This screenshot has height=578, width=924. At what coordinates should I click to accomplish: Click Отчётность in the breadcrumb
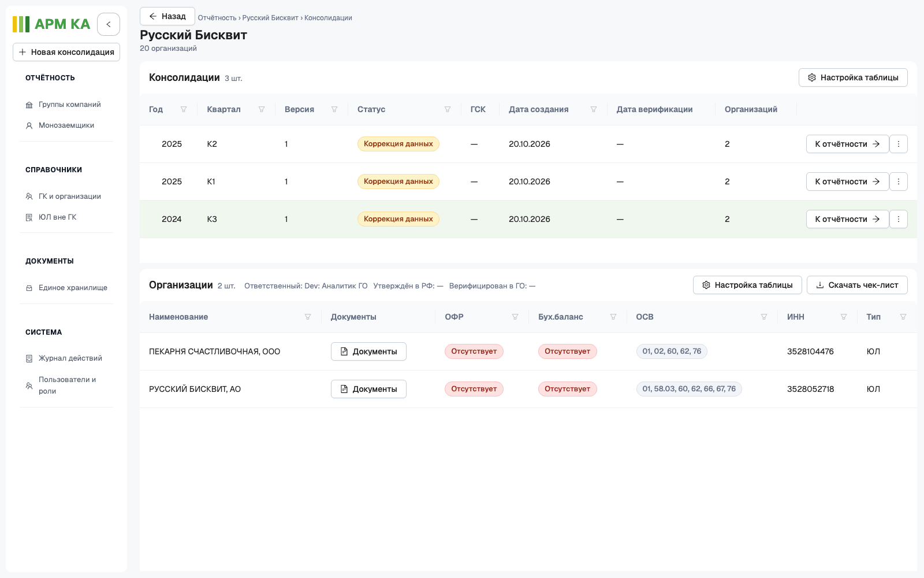pos(217,18)
